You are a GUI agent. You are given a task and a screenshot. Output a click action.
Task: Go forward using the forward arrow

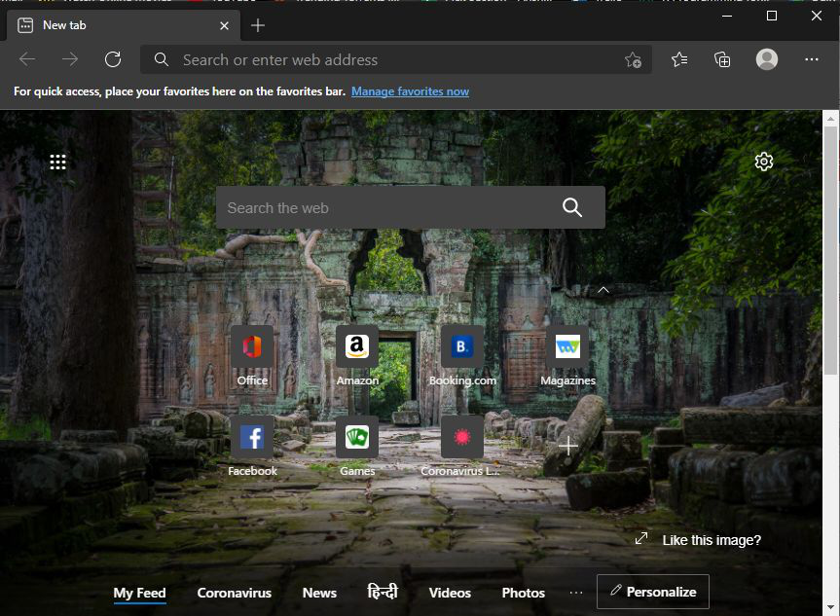(x=70, y=59)
